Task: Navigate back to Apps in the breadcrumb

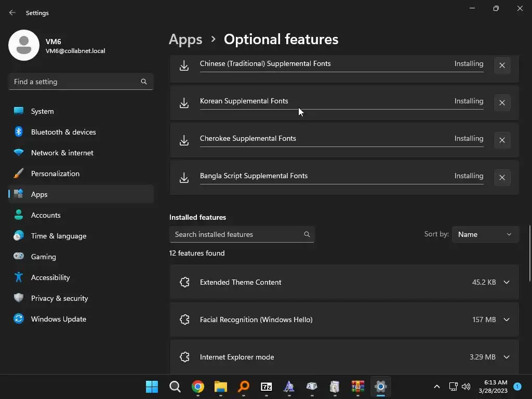Action: click(185, 39)
